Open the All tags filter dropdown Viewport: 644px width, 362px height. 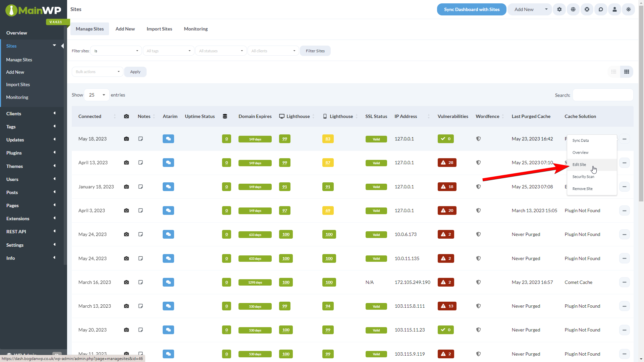[168, 51]
